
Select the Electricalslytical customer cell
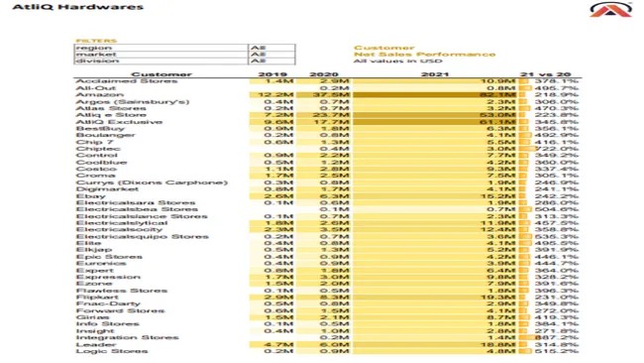coord(122,223)
